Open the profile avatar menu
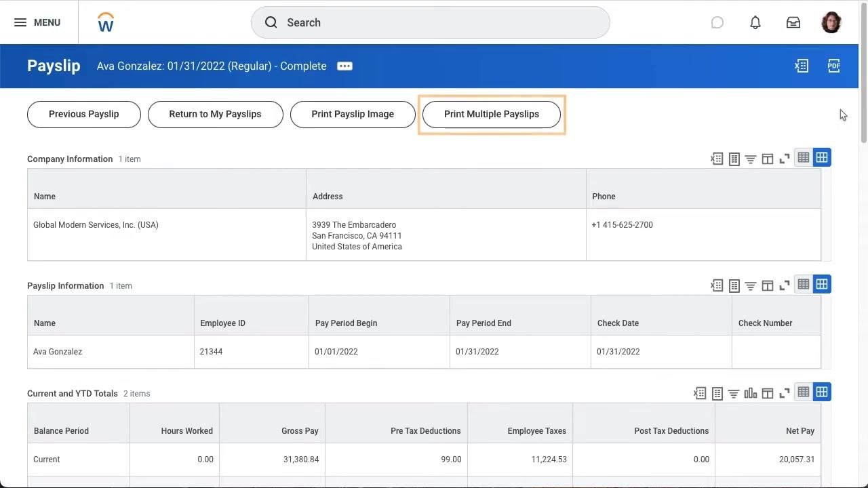The image size is (868, 488). click(x=831, y=22)
